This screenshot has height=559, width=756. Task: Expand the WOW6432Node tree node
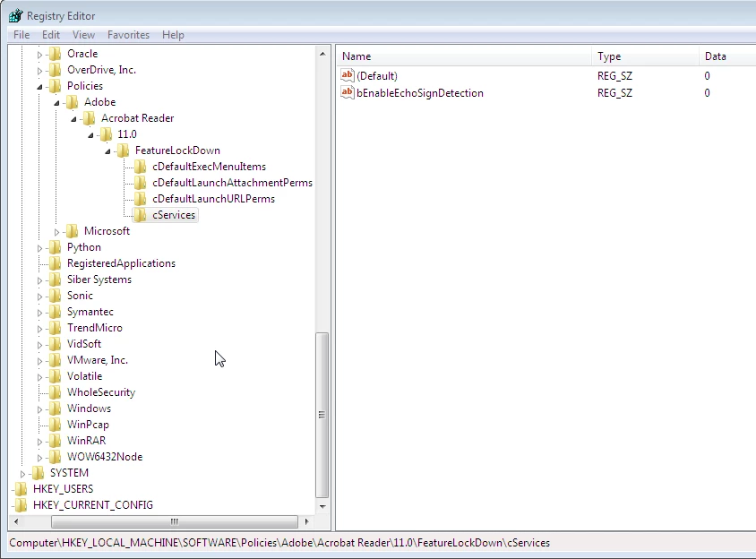pos(39,457)
